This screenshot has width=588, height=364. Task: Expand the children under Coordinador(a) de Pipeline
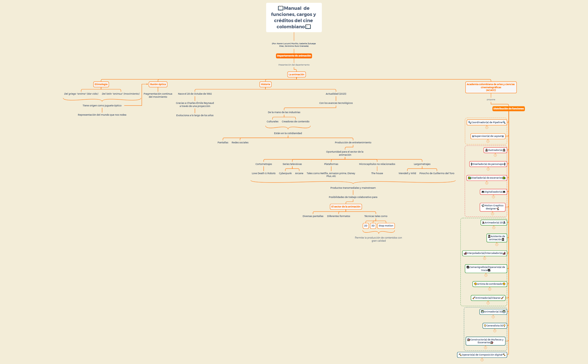click(487, 127)
